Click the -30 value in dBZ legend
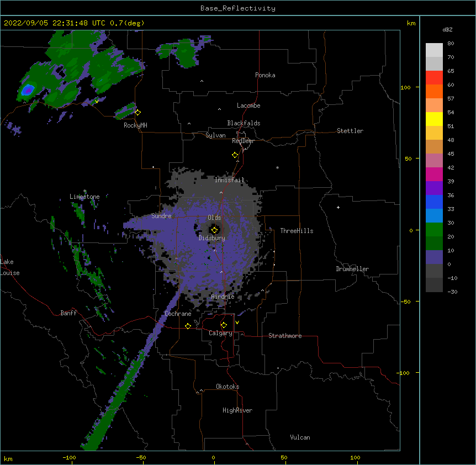The image size is (476, 465). tap(452, 292)
